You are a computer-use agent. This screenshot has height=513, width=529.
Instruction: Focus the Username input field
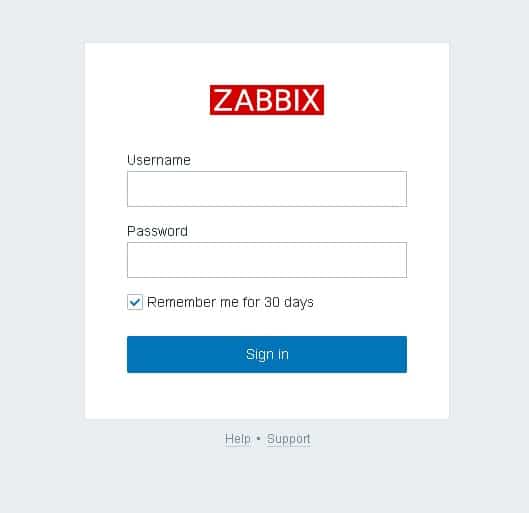coord(267,189)
